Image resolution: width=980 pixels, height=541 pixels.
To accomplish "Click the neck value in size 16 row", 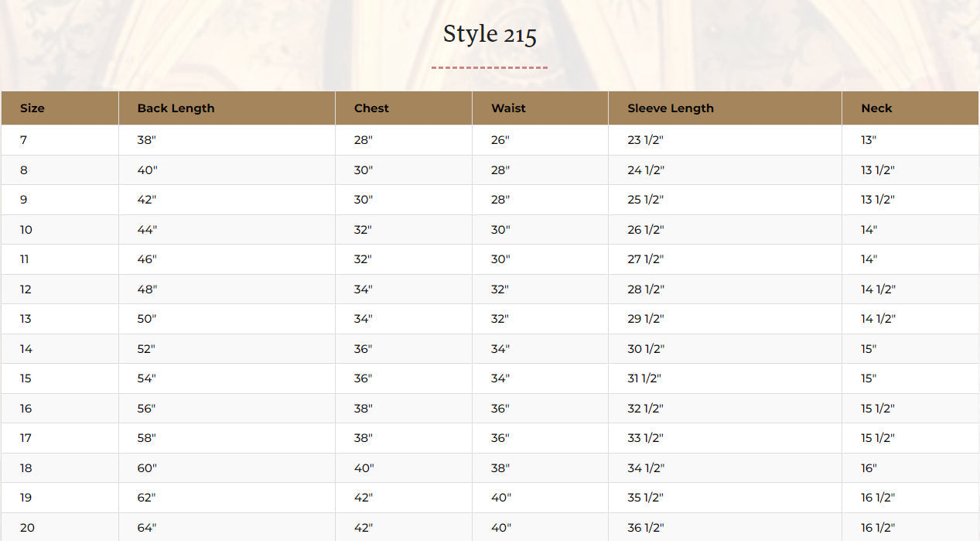I will (x=877, y=409).
